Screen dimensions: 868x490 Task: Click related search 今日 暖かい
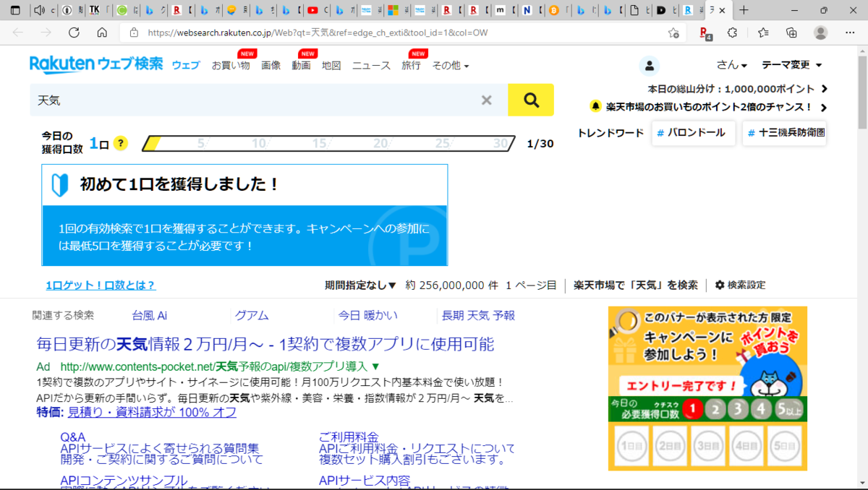click(x=367, y=316)
